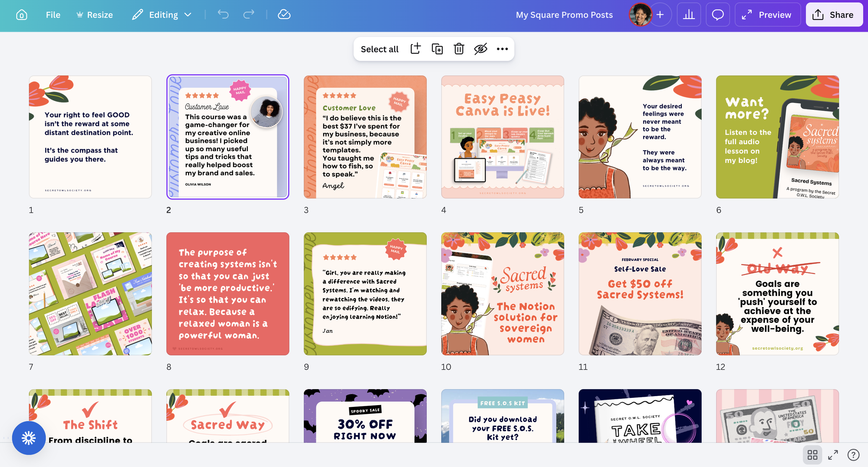This screenshot has height=467, width=868.
Task: Expand to fullscreen with the arrows icon
Action: pos(833,454)
